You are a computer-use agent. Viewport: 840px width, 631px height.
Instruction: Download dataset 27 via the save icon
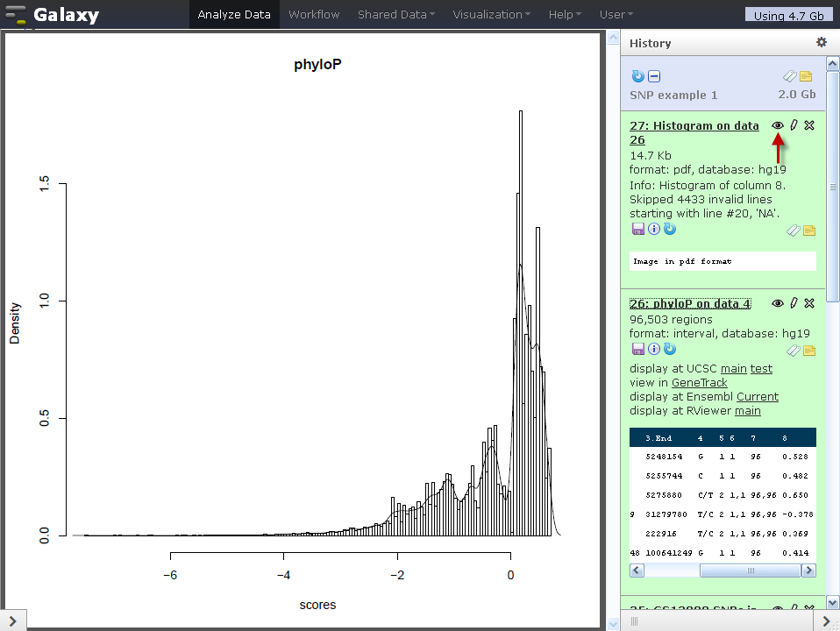tap(638, 230)
